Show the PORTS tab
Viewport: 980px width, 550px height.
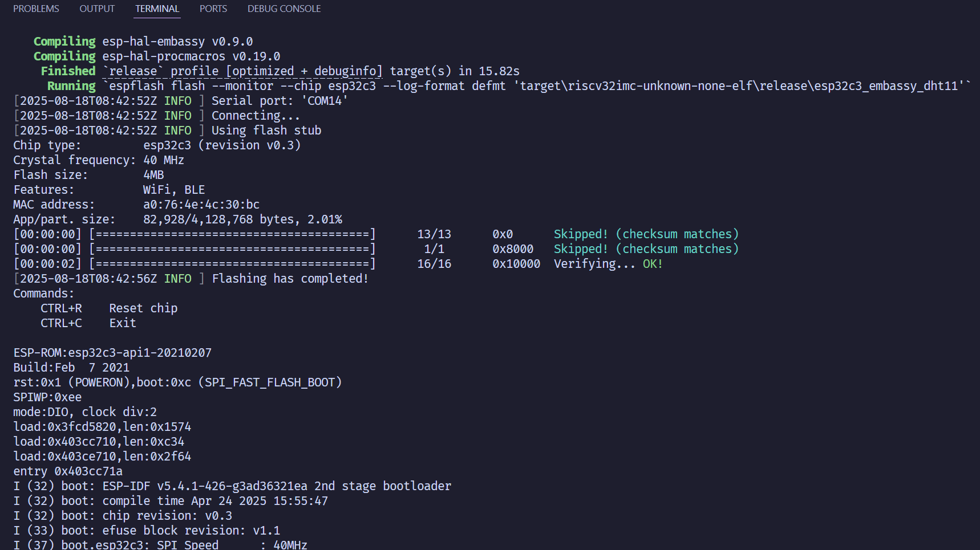[x=213, y=9]
